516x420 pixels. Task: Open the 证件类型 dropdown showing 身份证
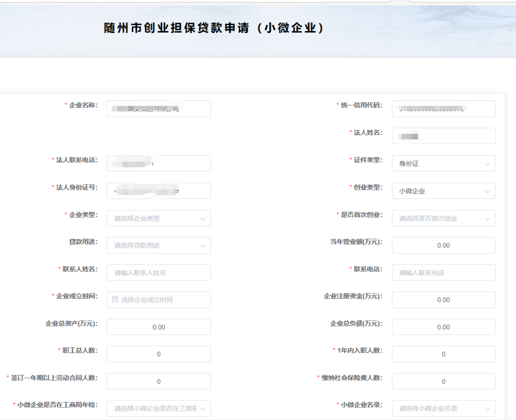click(443, 163)
